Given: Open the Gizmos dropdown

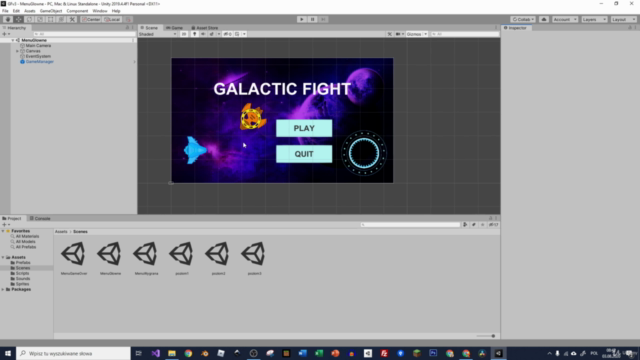Looking at the screenshot, I should click(417, 34).
